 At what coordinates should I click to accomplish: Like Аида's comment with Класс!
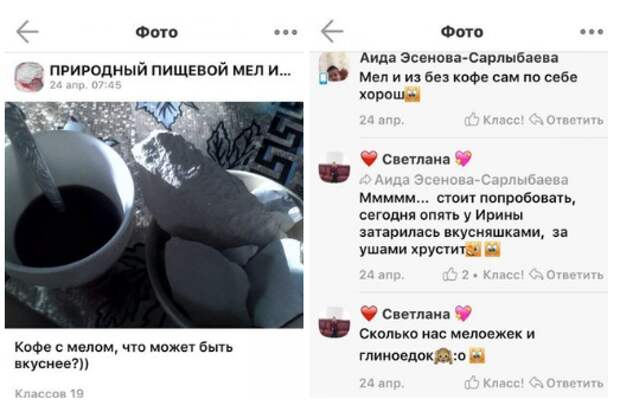click(x=494, y=119)
